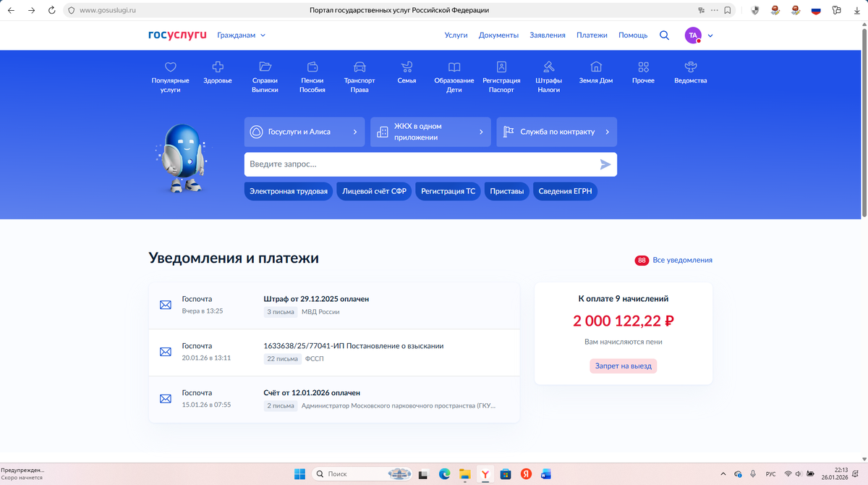
Task: Click the Лицевой счёт СФР chip
Action: click(374, 192)
